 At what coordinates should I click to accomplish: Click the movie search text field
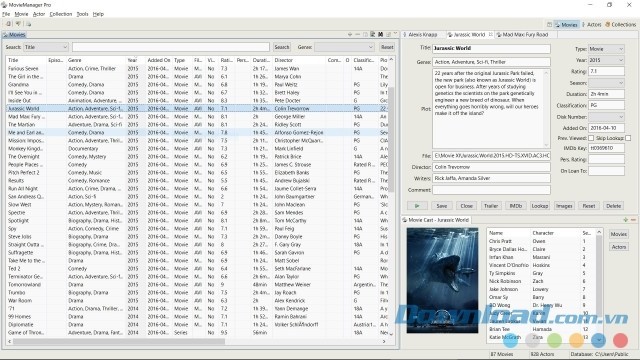pos(171,47)
